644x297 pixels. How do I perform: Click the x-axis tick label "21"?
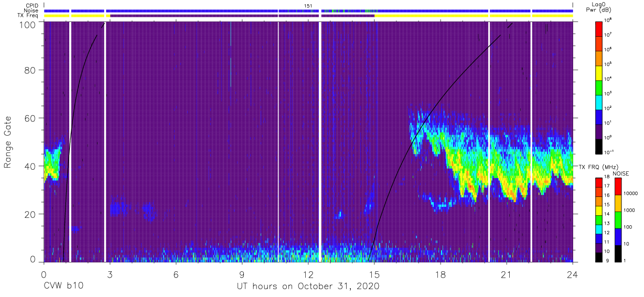(x=507, y=274)
